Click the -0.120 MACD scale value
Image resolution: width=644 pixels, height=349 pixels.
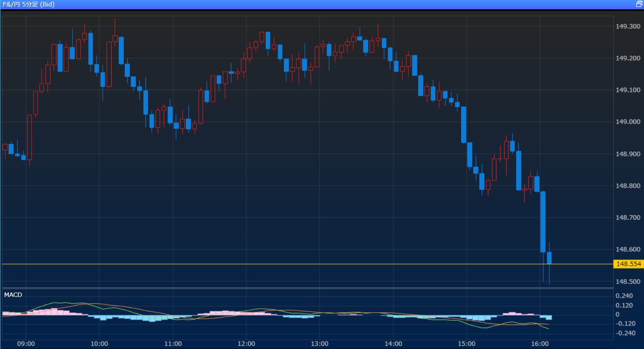tap(625, 324)
